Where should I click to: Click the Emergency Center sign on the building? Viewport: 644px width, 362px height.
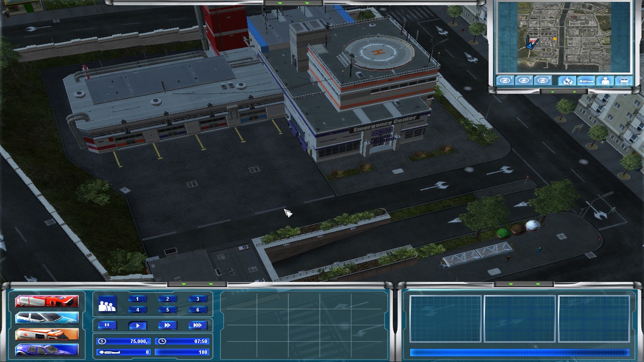tap(385, 124)
